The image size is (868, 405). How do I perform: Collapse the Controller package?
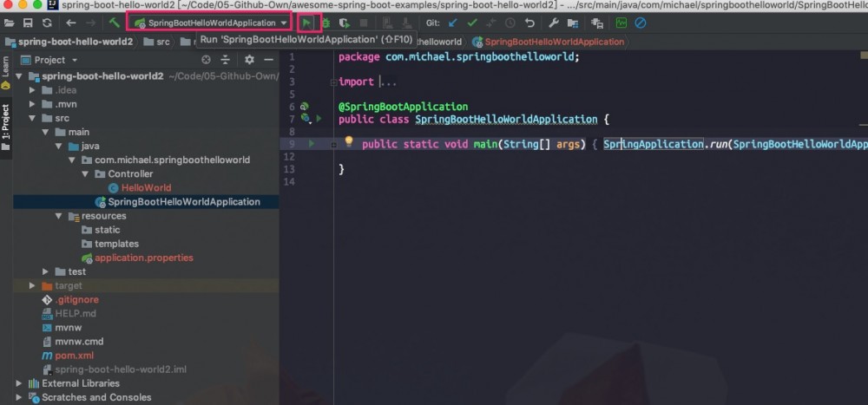(x=85, y=173)
